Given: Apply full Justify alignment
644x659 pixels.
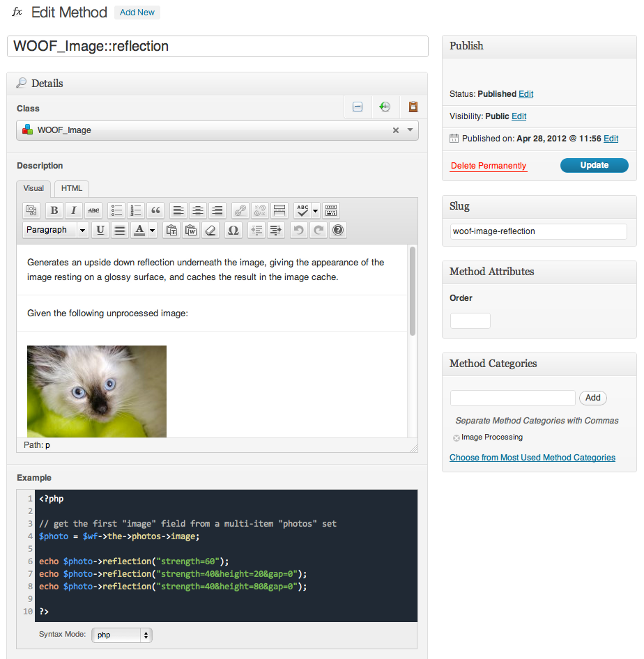Looking at the screenshot, I should click(120, 230).
